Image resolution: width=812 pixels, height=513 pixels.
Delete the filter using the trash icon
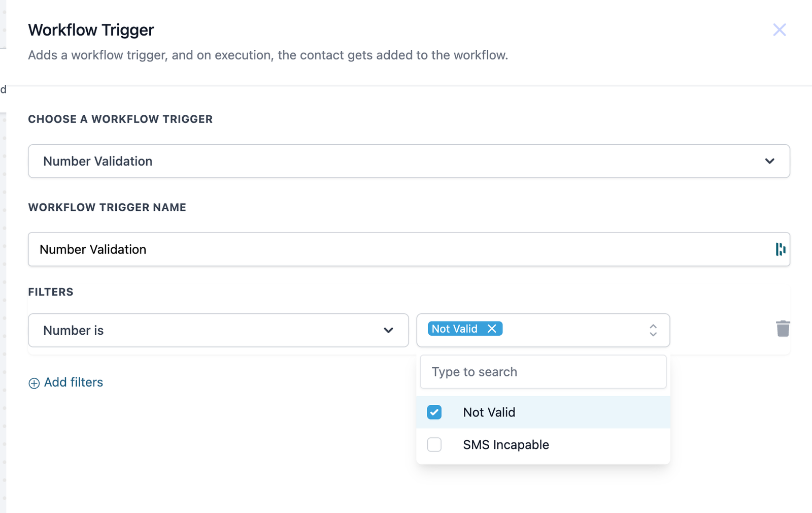[783, 329]
